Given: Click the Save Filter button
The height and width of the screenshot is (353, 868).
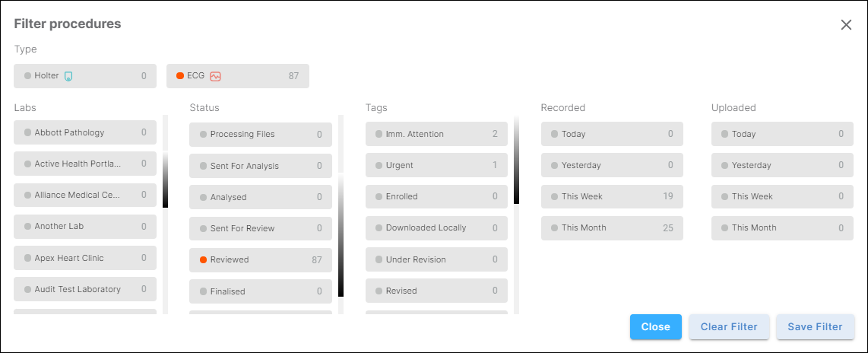Looking at the screenshot, I should [815, 327].
